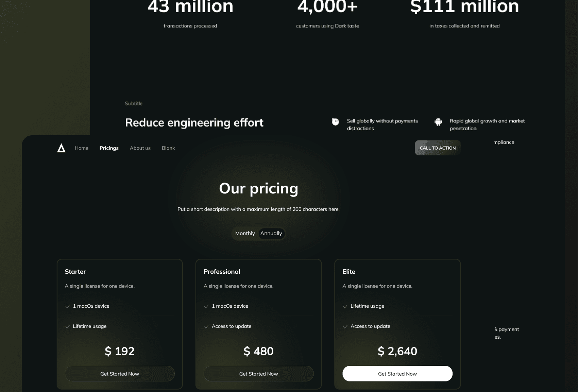
Task: Click the face icon beside Sell globally text
Action: pyautogui.click(x=335, y=122)
